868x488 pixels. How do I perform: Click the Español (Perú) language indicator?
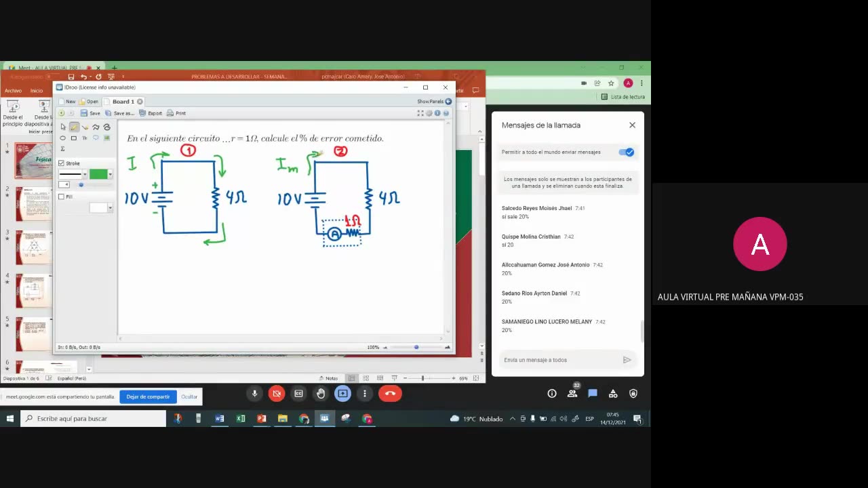click(x=72, y=378)
